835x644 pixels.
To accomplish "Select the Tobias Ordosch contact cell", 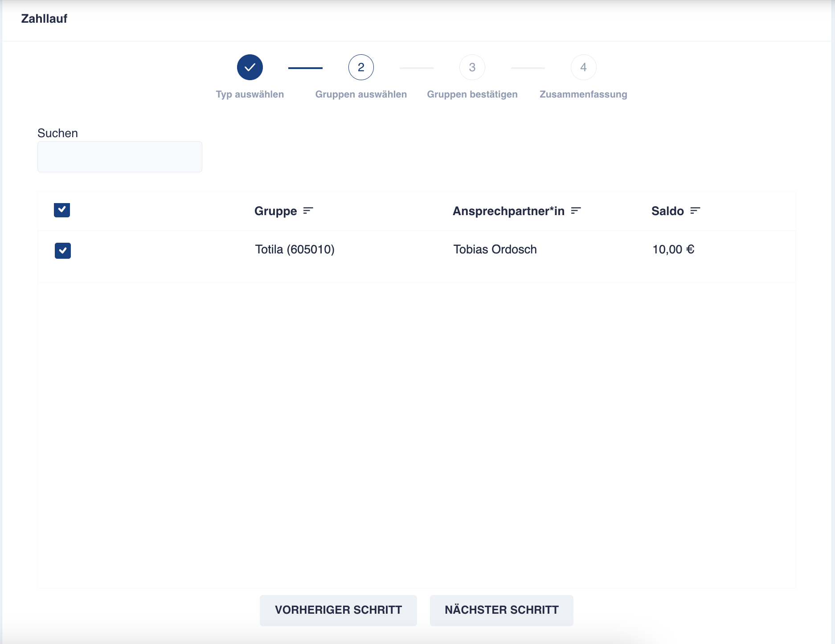I will pyautogui.click(x=495, y=249).
